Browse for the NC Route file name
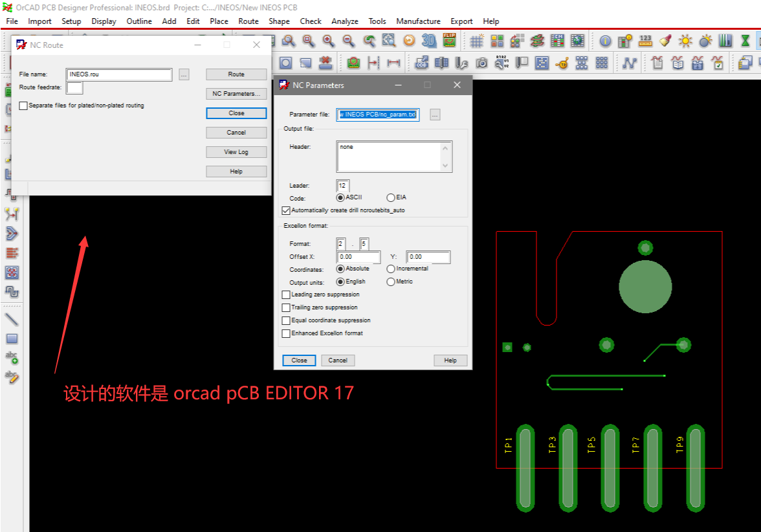 (184, 75)
